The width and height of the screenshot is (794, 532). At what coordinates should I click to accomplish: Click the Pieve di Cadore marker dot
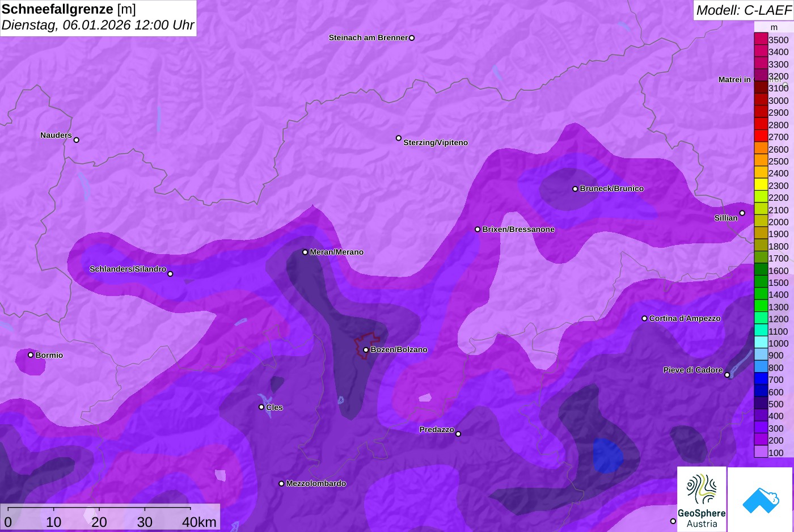tap(727, 375)
